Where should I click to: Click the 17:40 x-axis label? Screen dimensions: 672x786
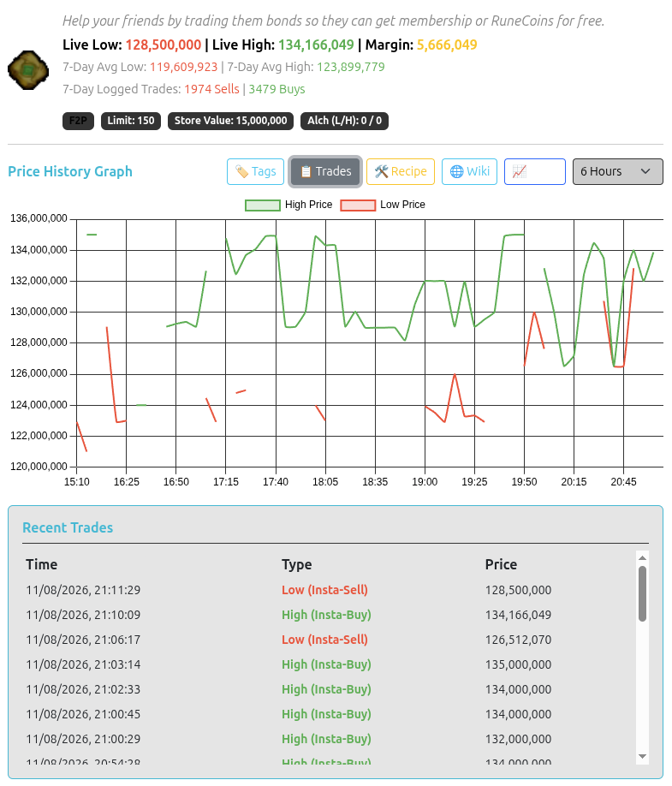pyautogui.click(x=276, y=482)
